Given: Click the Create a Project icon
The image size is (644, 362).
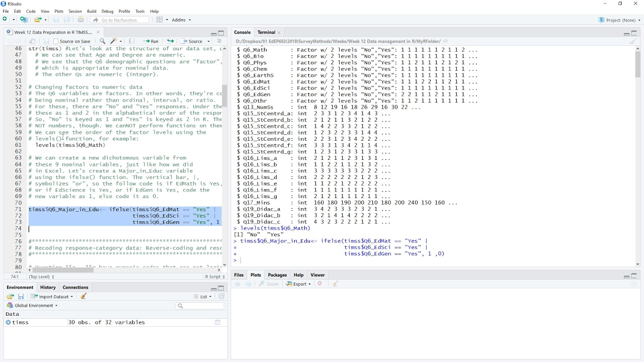Looking at the screenshot, I should [24, 20].
